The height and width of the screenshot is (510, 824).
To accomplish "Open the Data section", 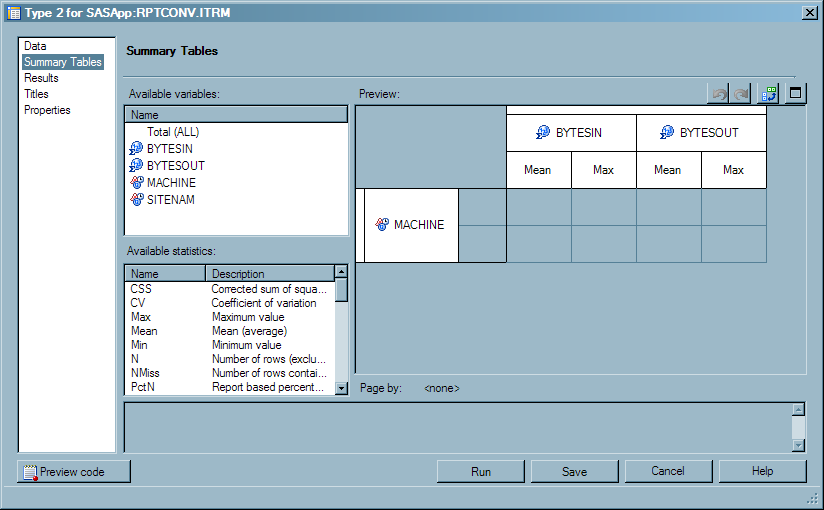I will tap(35, 46).
